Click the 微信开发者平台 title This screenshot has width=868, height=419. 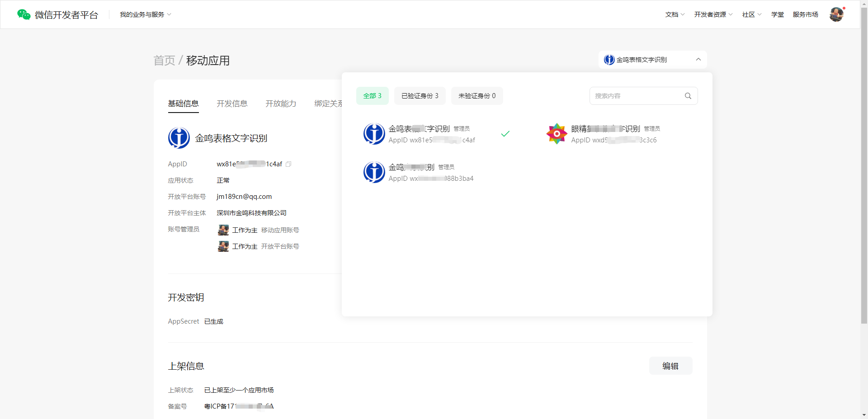[66, 15]
